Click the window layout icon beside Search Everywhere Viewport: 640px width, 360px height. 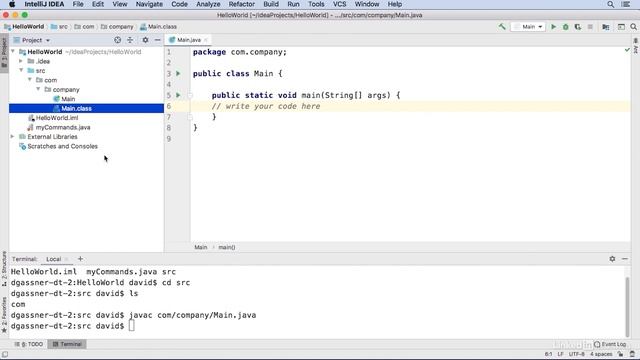[x=621, y=27]
